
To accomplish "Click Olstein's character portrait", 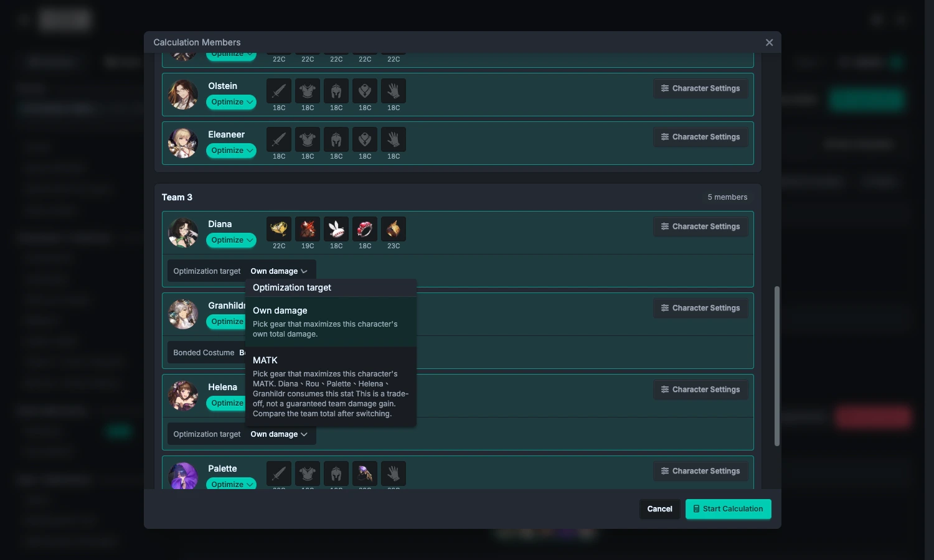I will pos(183,95).
